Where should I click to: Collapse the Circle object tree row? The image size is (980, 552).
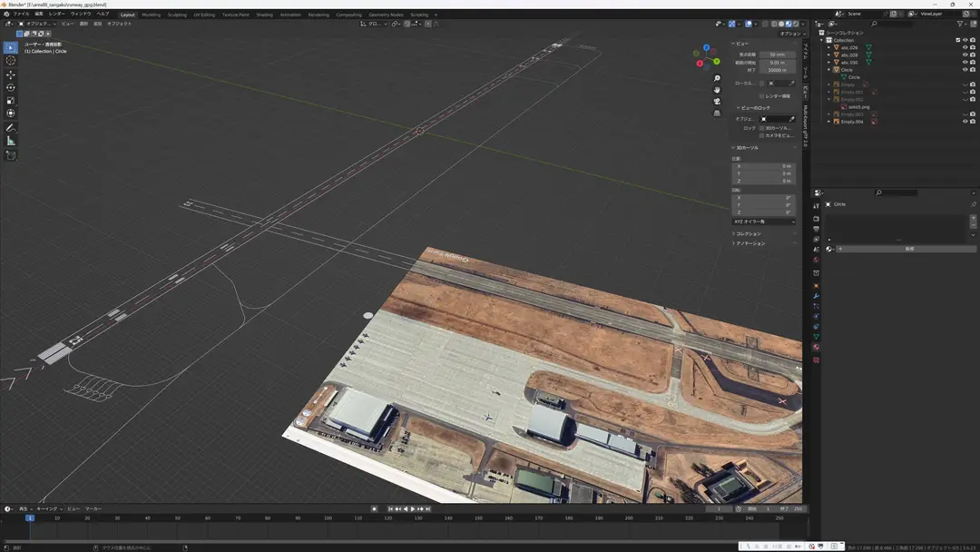(829, 70)
